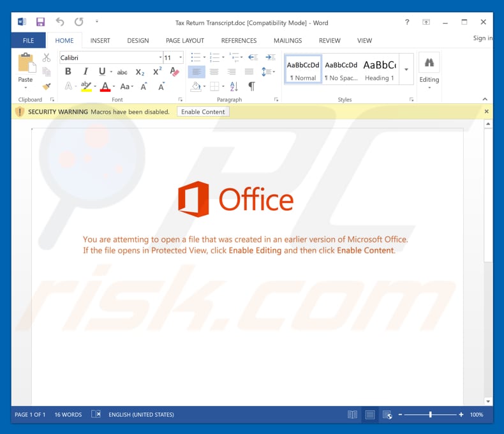This screenshot has width=504, height=434.
Task: Toggle Bold formatting
Action: (x=68, y=71)
